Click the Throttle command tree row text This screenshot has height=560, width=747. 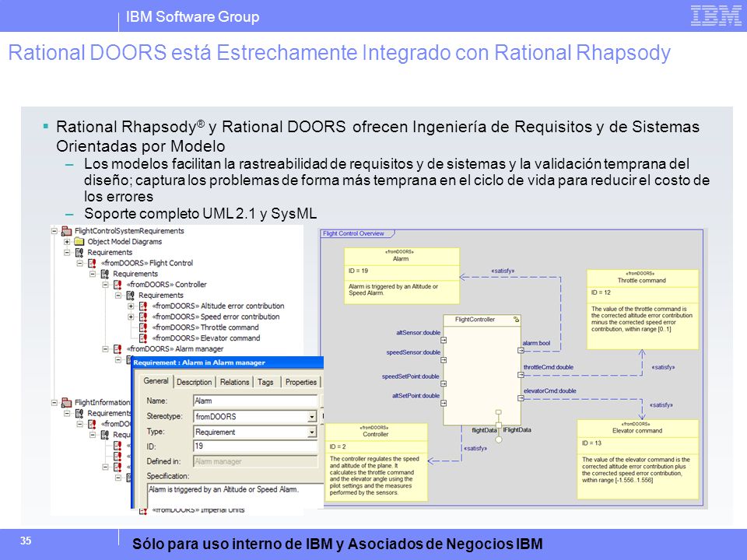tap(205, 327)
